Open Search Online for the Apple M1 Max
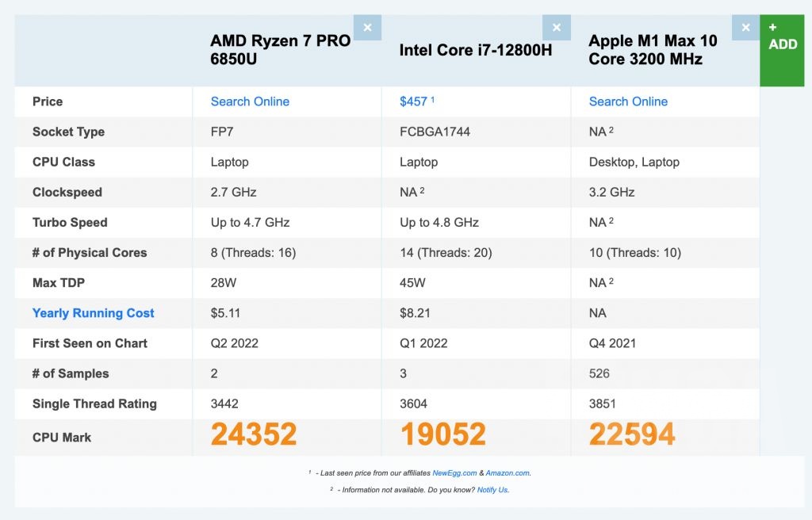 click(x=628, y=101)
